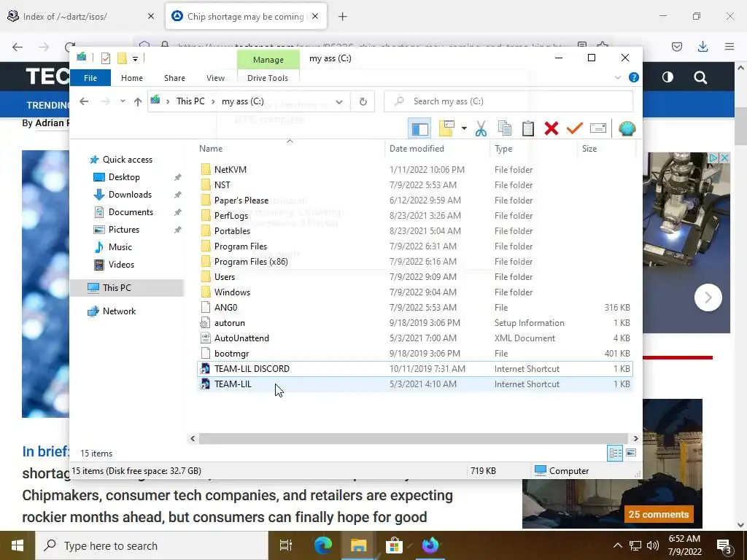747x560 pixels.
Task: Open the Home ribbon tab
Action: (x=132, y=77)
